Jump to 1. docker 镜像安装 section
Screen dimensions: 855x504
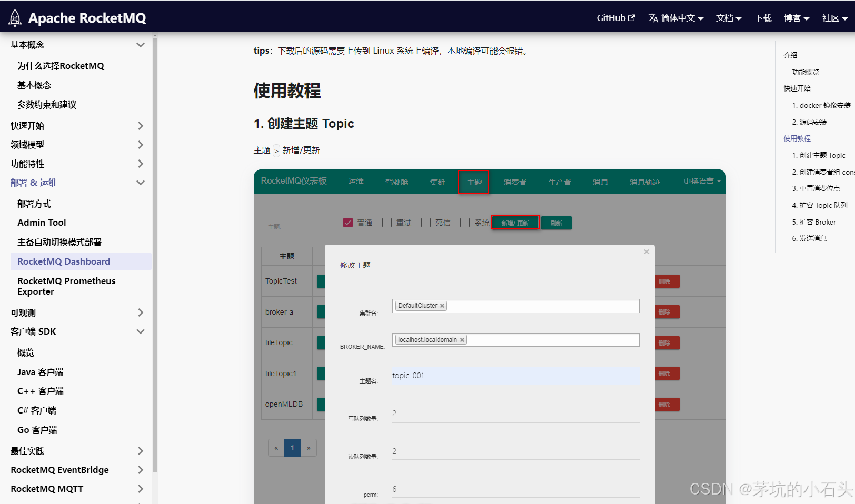(x=821, y=105)
